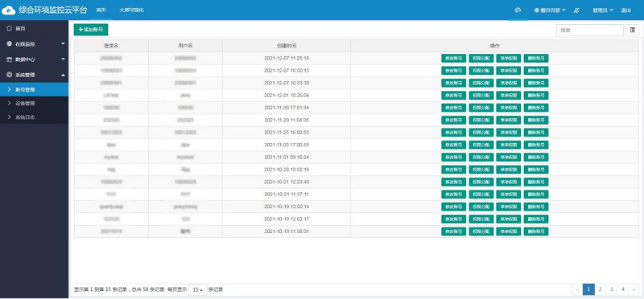
Task: Click the globe icon for online monitoring
Action: point(9,43)
